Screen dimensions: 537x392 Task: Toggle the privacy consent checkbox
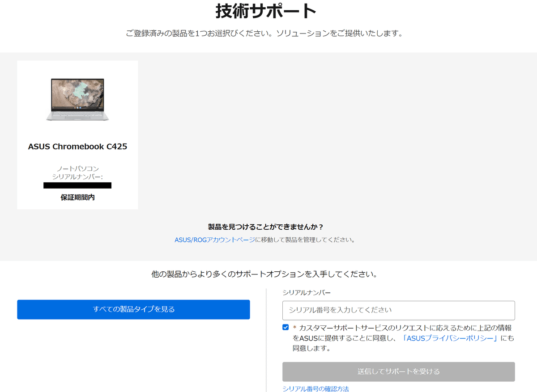(x=286, y=327)
